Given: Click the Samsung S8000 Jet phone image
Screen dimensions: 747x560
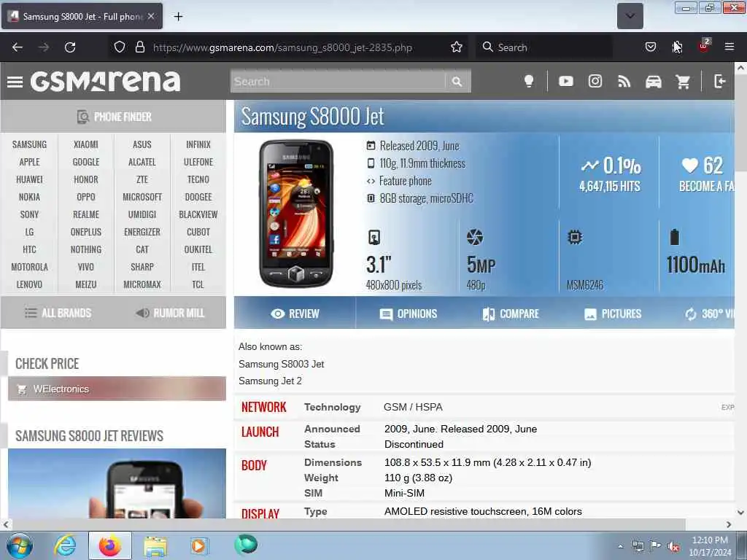Looking at the screenshot, I should tap(296, 214).
